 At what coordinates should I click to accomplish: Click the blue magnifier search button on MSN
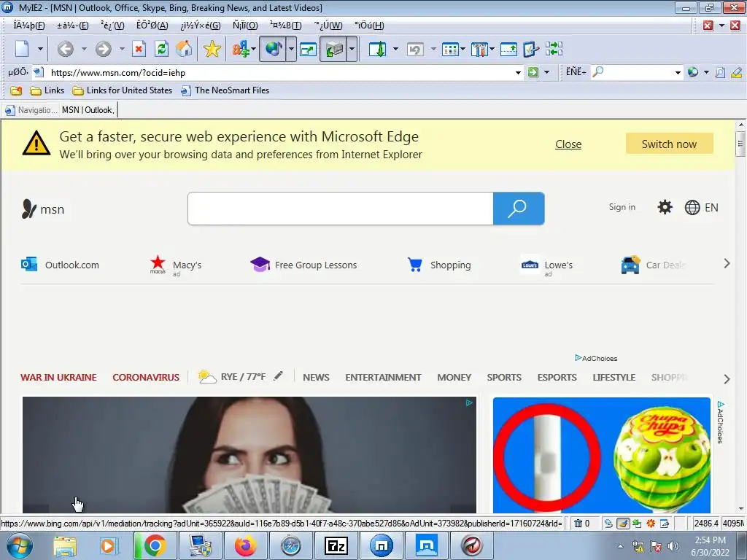(x=519, y=209)
